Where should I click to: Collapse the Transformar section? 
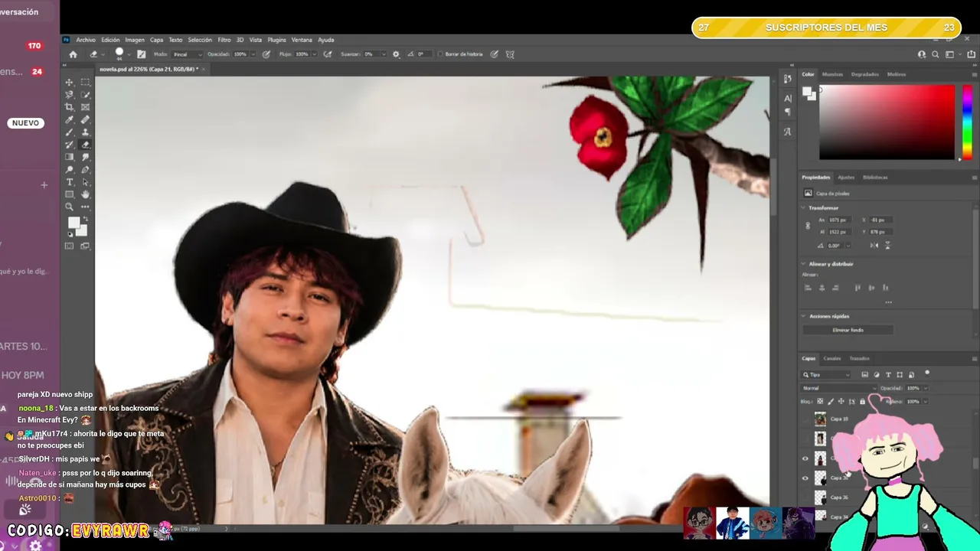coord(804,207)
